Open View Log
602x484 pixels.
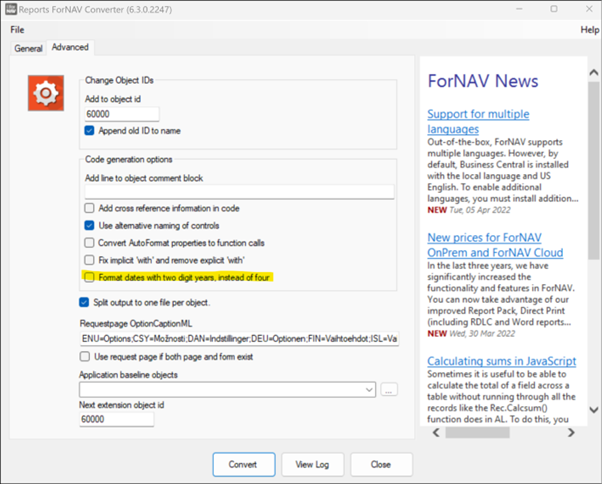click(313, 464)
